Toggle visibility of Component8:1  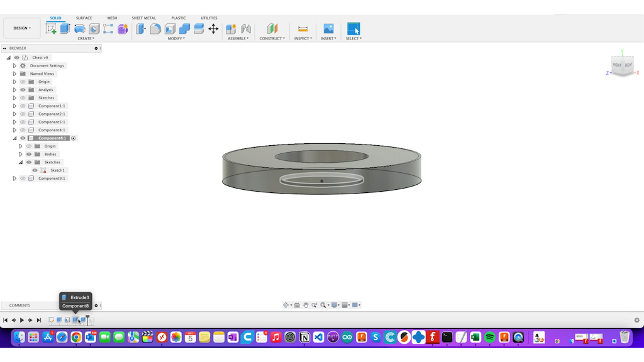(x=23, y=138)
